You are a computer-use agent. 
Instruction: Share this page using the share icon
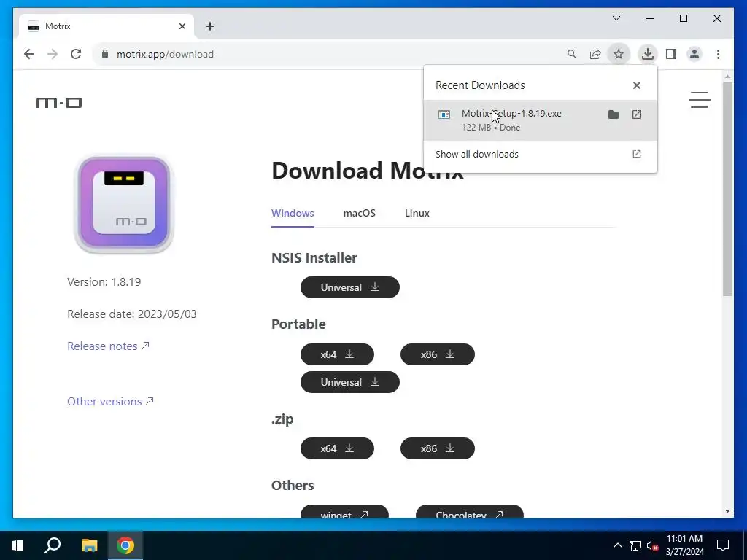[595, 54]
